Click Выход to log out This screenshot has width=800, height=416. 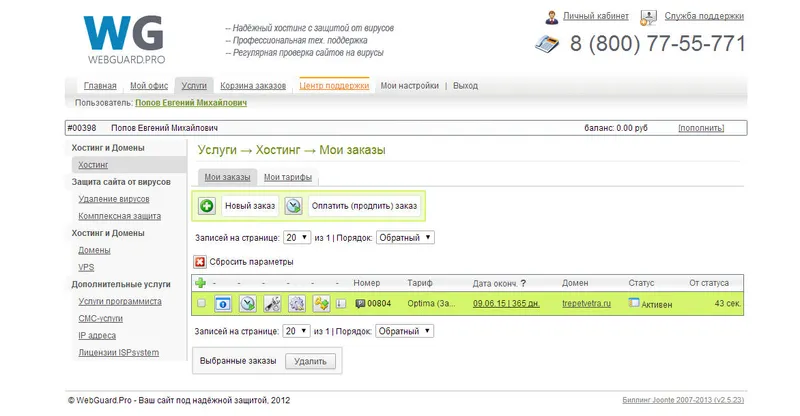click(x=465, y=86)
